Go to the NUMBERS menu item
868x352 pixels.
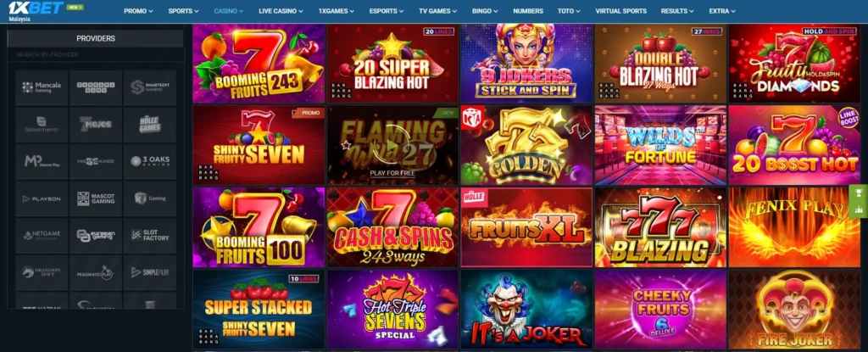pos(527,11)
